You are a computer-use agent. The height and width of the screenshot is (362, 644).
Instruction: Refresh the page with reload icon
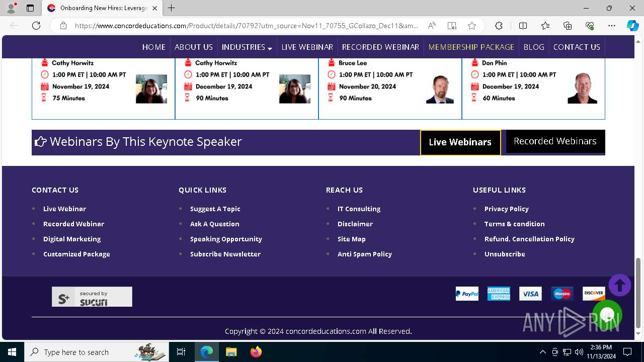(x=36, y=26)
